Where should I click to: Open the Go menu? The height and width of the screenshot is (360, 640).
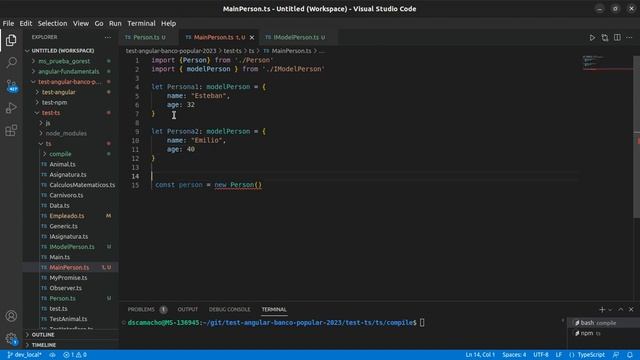click(99, 23)
